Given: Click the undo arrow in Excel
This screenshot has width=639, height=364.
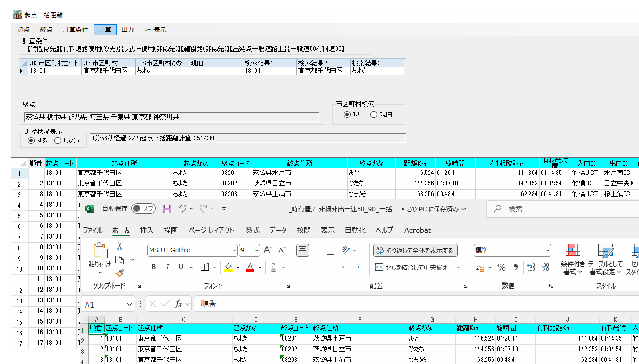Looking at the screenshot, I should [x=182, y=209].
